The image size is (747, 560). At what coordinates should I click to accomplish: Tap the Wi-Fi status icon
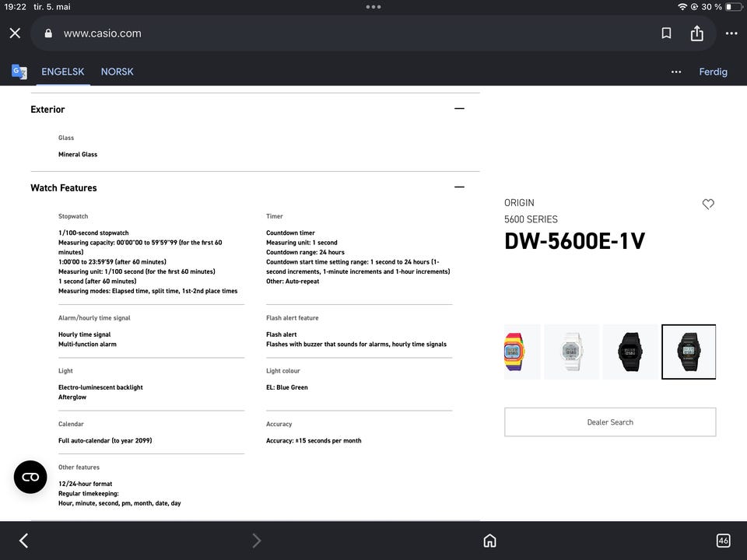point(682,7)
